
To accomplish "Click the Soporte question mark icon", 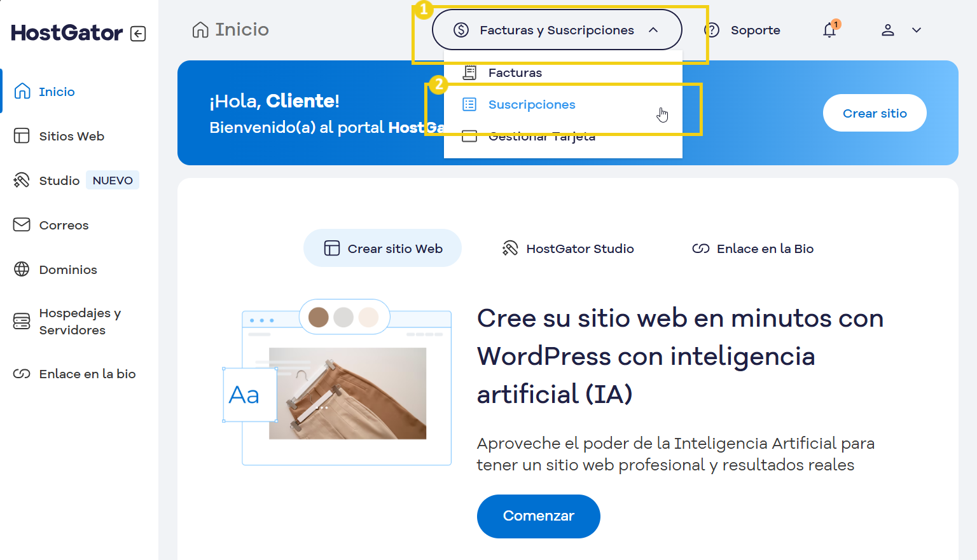I will [712, 30].
